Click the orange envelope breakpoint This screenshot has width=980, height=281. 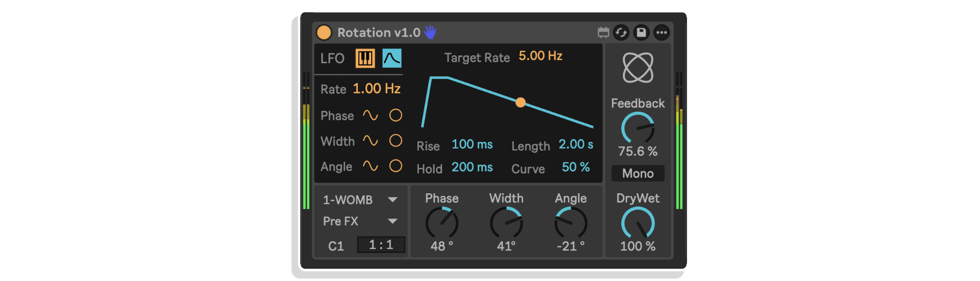point(520,103)
